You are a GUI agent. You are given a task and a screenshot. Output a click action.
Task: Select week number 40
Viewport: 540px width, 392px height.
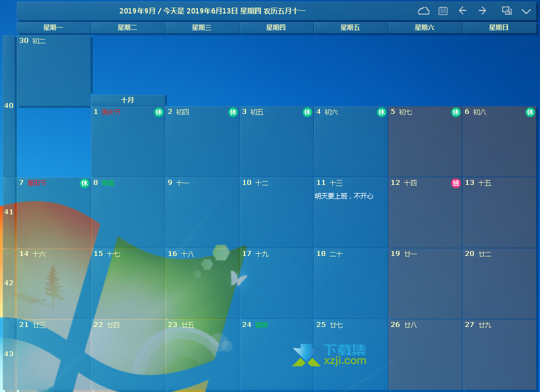(x=9, y=106)
